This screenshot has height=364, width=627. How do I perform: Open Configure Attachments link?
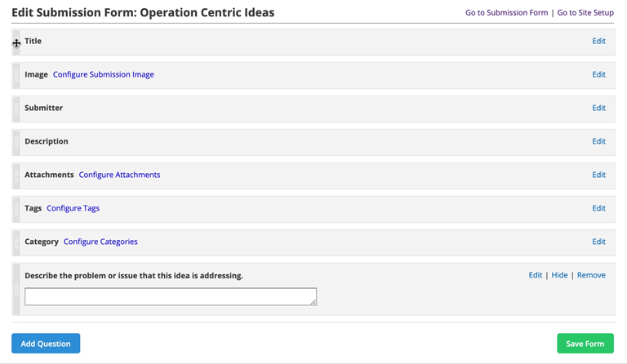(x=119, y=175)
